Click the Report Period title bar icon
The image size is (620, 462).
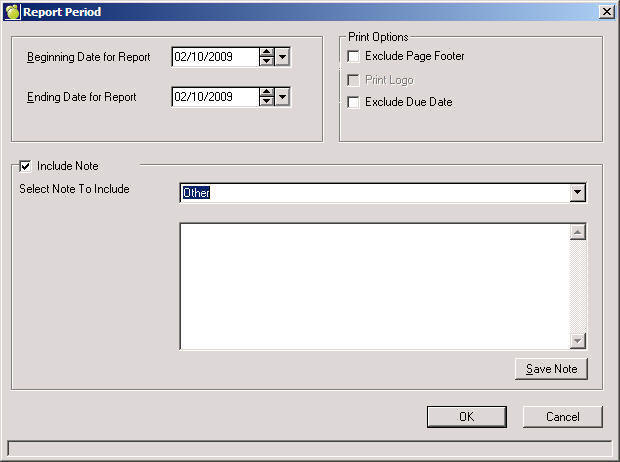12,11
